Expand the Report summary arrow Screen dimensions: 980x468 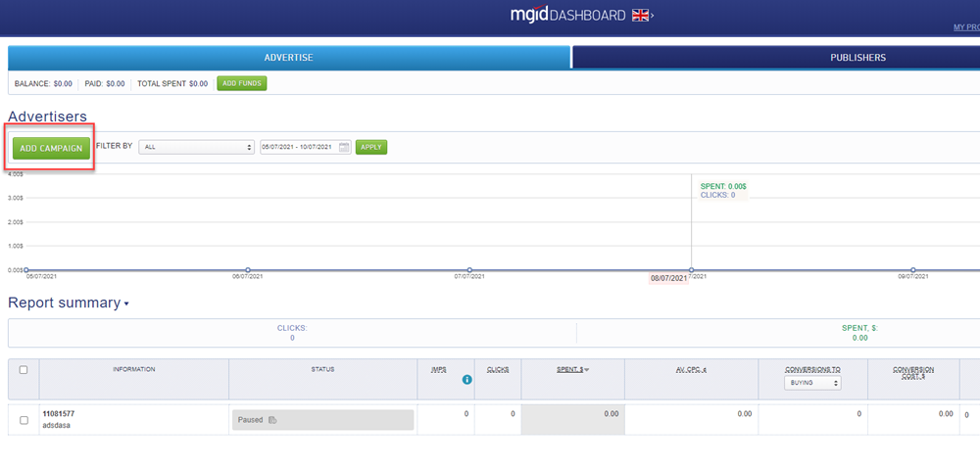click(x=126, y=304)
